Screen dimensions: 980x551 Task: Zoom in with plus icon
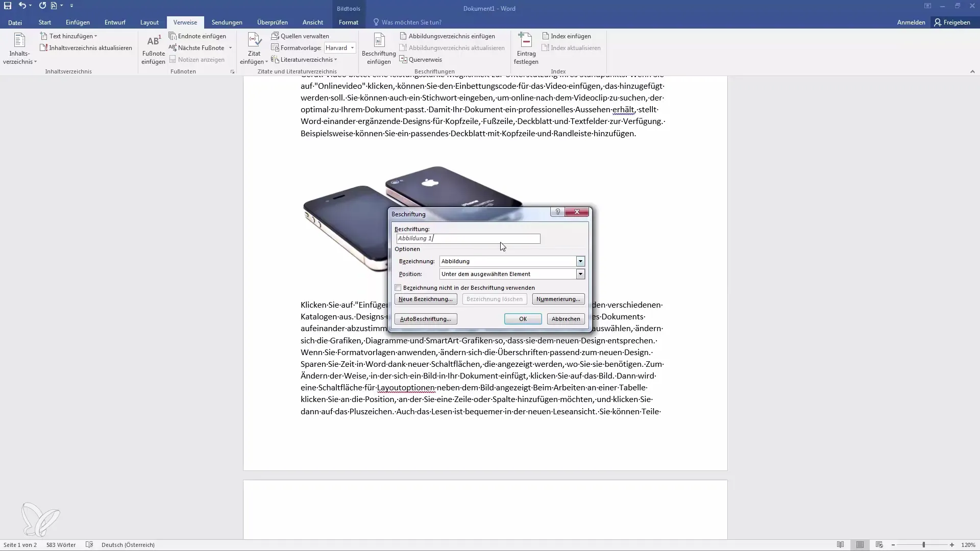tap(952, 545)
